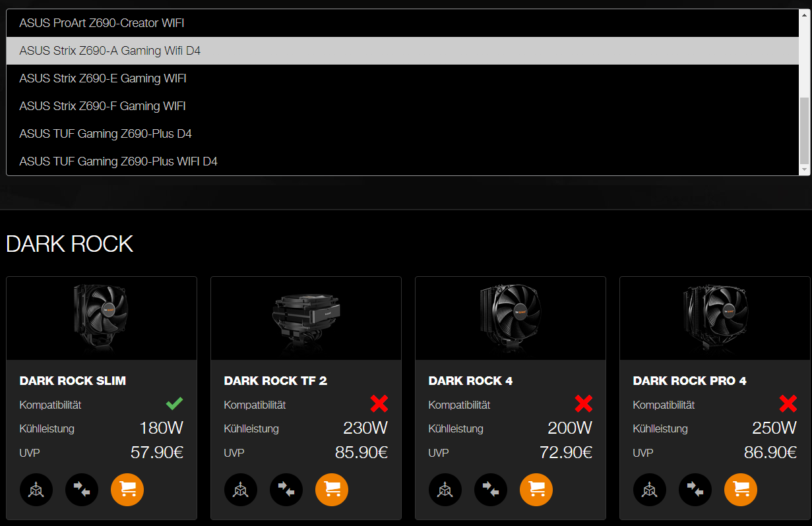Image resolution: width=812 pixels, height=526 pixels.
Task: Click red incompatibility cross on Dark Rock TF 2
Action: [379, 403]
